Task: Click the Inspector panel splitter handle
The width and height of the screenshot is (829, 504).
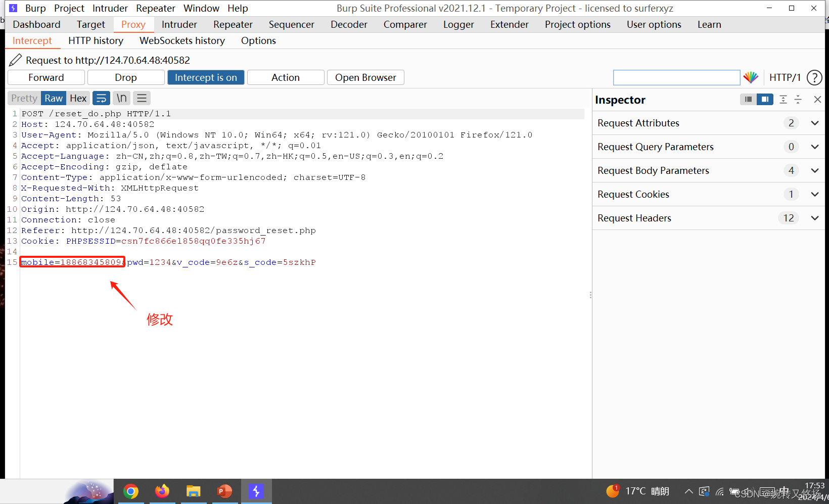Action: pyautogui.click(x=590, y=295)
